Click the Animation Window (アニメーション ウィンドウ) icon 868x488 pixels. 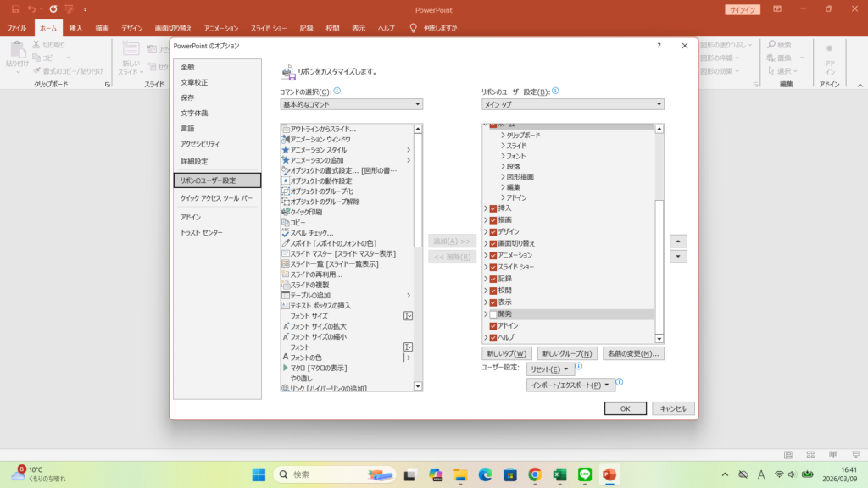tap(286, 139)
